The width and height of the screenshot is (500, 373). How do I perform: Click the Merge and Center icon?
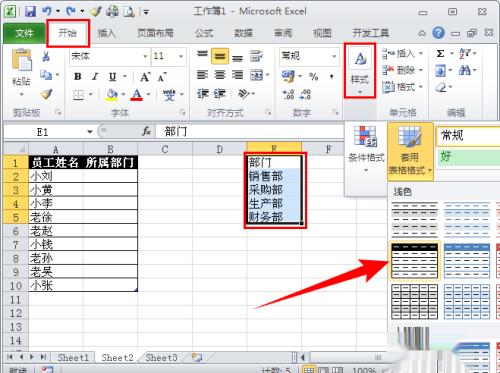(x=257, y=75)
